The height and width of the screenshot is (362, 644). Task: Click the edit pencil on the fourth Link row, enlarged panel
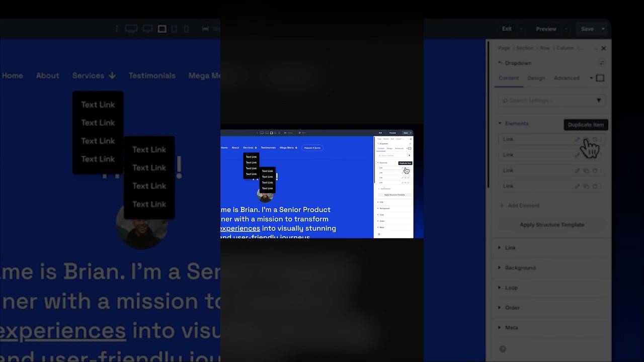click(578, 186)
